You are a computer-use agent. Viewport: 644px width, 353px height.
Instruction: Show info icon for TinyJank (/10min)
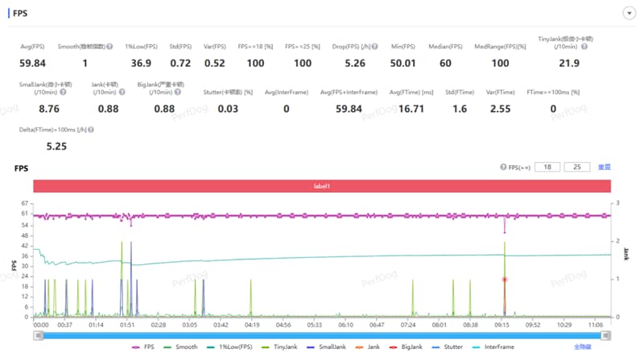(x=584, y=47)
